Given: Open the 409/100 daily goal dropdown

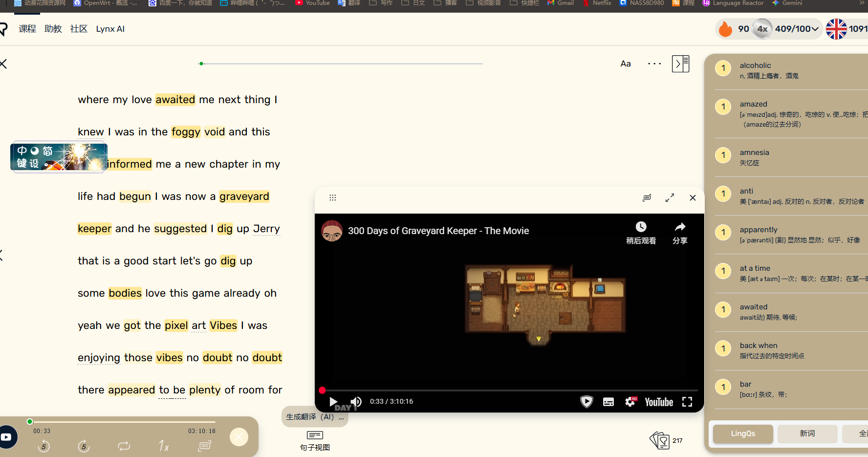Looking at the screenshot, I should [797, 29].
